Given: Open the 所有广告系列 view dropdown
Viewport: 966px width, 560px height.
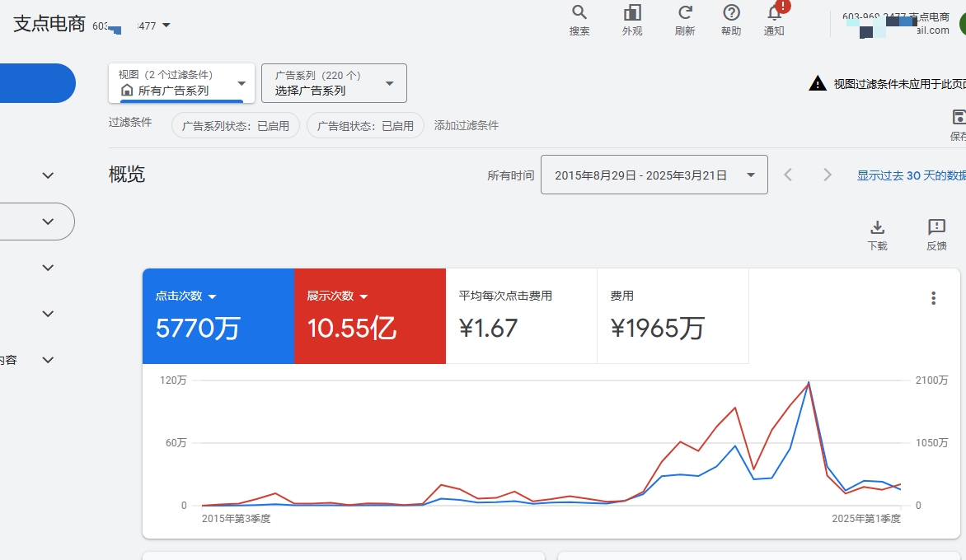Looking at the screenshot, I should (181, 82).
